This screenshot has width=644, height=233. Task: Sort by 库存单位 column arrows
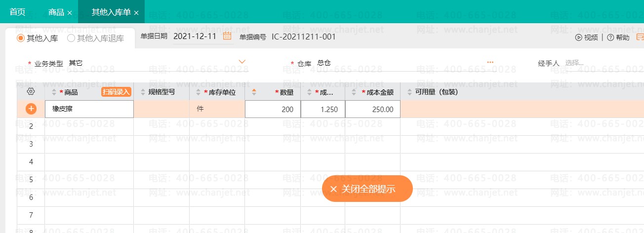[199, 92]
